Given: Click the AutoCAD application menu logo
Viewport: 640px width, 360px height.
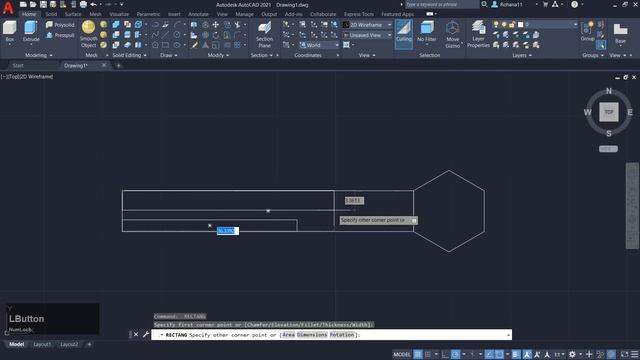Looking at the screenshot, I should pyautogui.click(x=8, y=8).
